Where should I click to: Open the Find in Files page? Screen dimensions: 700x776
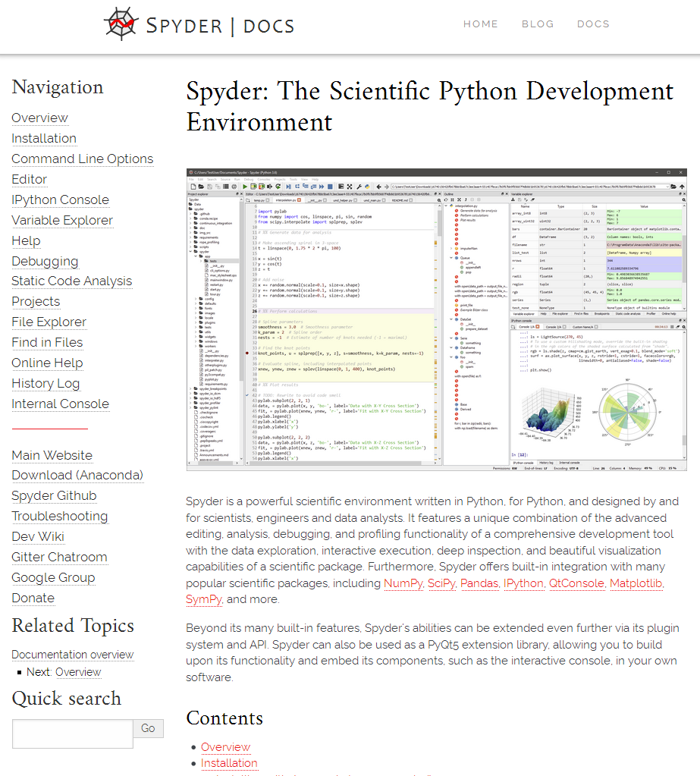(47, 342)
